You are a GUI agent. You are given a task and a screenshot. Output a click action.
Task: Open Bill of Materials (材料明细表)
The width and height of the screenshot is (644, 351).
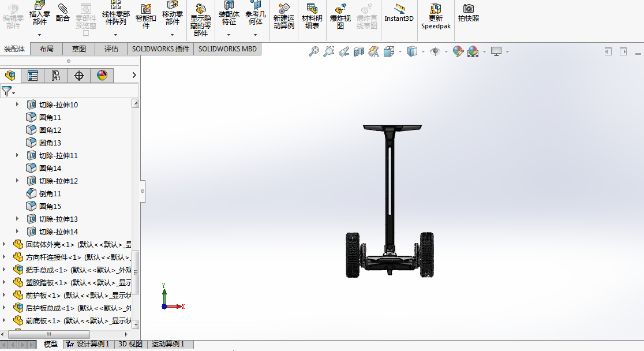[312, 16]
